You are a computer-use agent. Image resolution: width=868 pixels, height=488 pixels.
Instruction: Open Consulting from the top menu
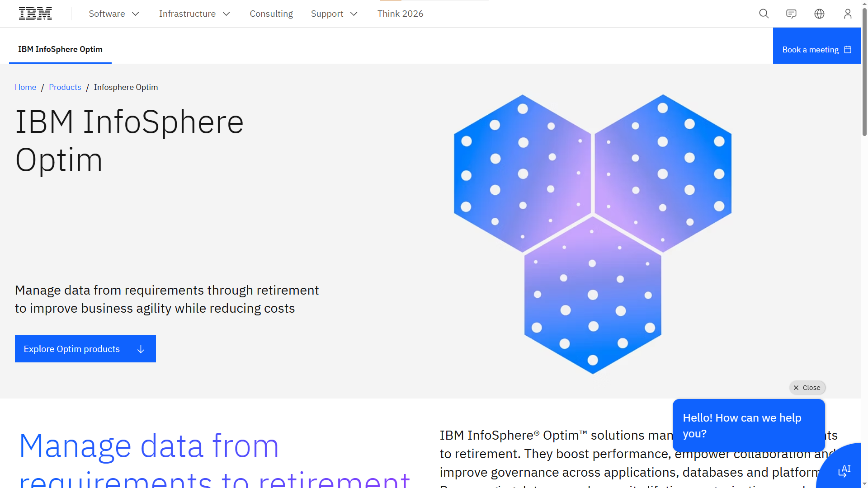pyautogui.click(x=271, y=14)
